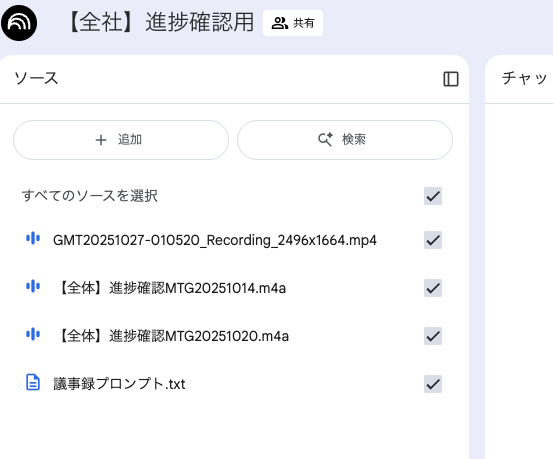Uncheck 進捗確認MTG20251014.m4a source checkbox

(433, 288)
